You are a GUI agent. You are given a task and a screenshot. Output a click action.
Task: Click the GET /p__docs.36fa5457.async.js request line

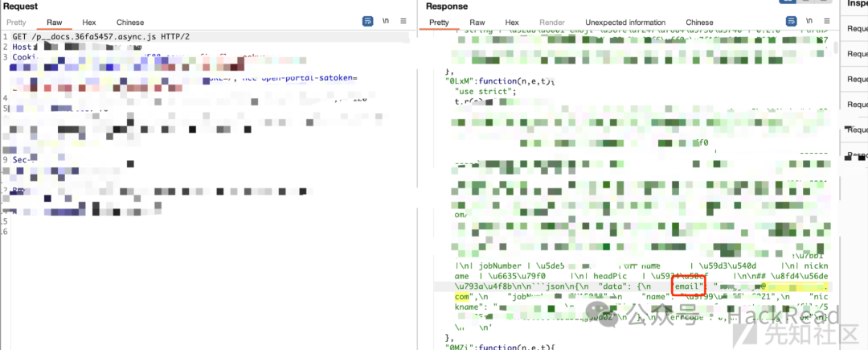100,36
